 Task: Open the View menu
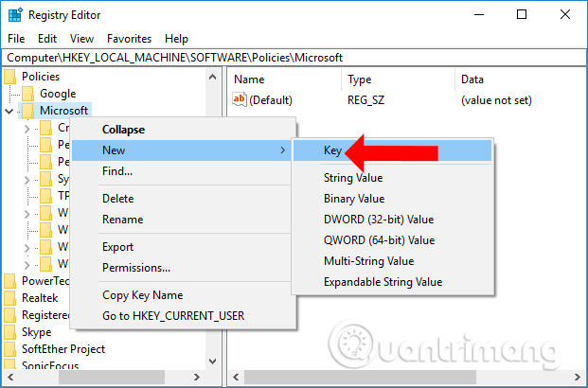[81, 39]
